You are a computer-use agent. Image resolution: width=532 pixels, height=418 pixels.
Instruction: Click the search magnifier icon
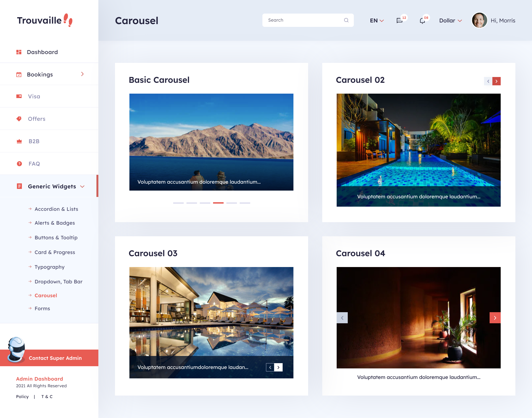346,20
